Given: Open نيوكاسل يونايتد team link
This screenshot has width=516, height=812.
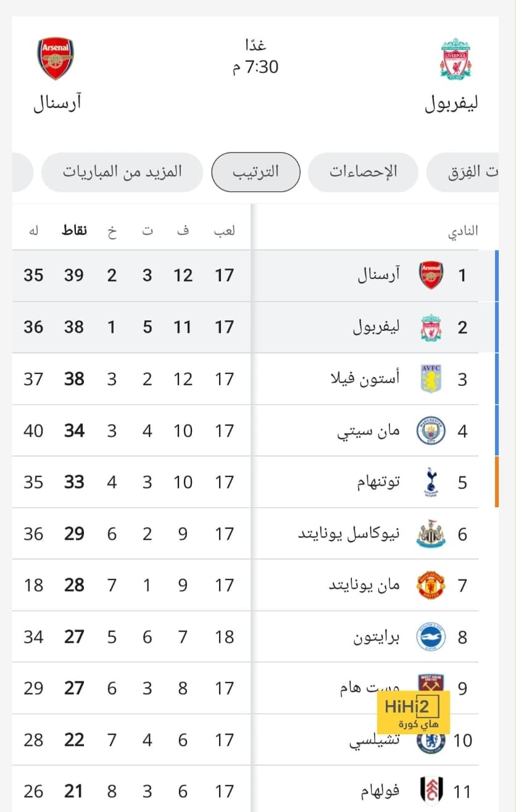Looking at the screenshot, I should click(349, 534).
